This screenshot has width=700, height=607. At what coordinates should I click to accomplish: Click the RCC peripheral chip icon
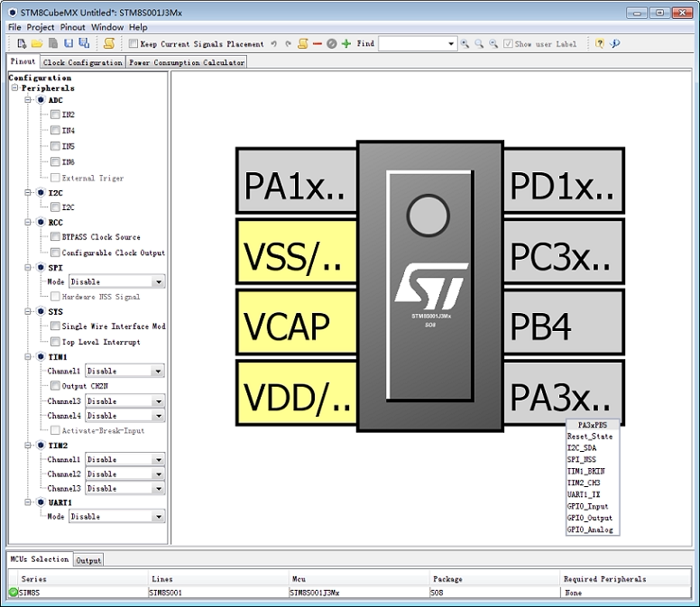pos(41,222)
